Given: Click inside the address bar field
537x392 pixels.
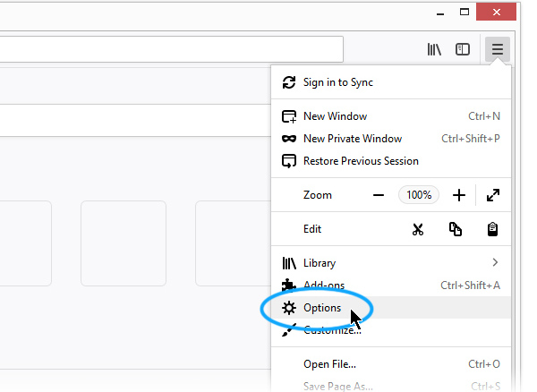Looking at the screenshot, I should click(171, 49).
